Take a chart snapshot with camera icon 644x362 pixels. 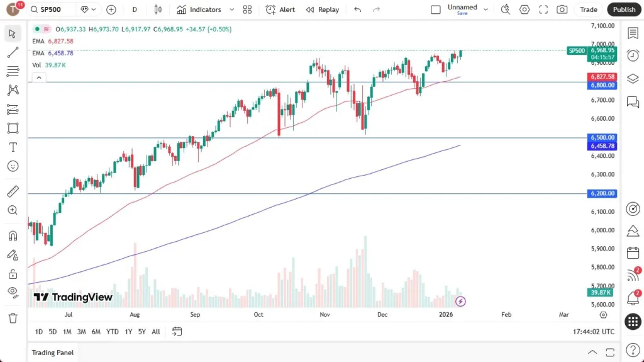pyautogui.click(x=562, y=9)
